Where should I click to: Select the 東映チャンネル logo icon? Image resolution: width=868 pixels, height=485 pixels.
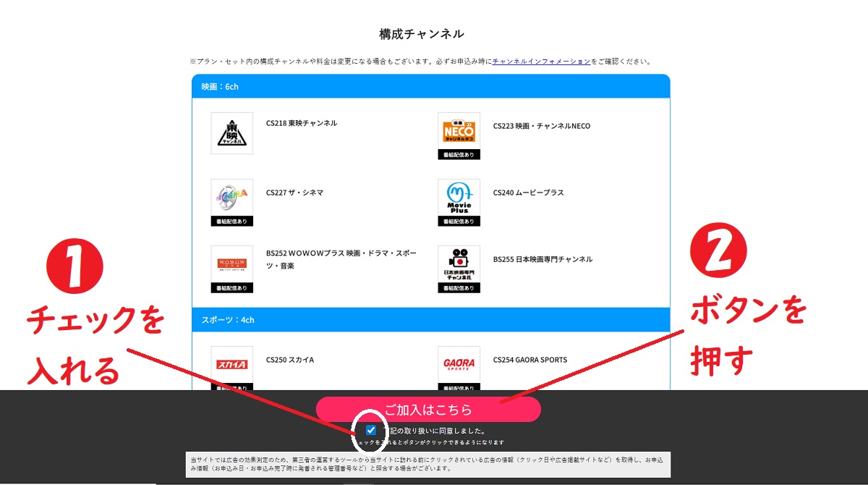coord(230,134)
